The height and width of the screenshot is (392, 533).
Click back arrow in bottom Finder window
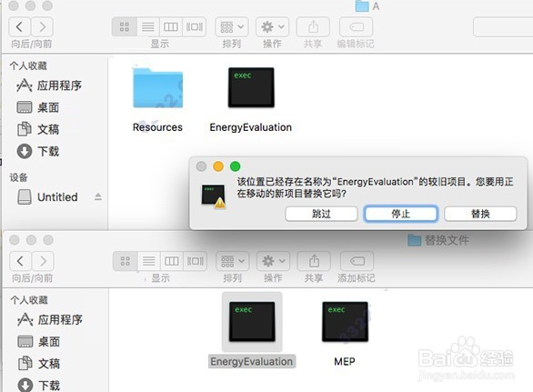[20, 261]
